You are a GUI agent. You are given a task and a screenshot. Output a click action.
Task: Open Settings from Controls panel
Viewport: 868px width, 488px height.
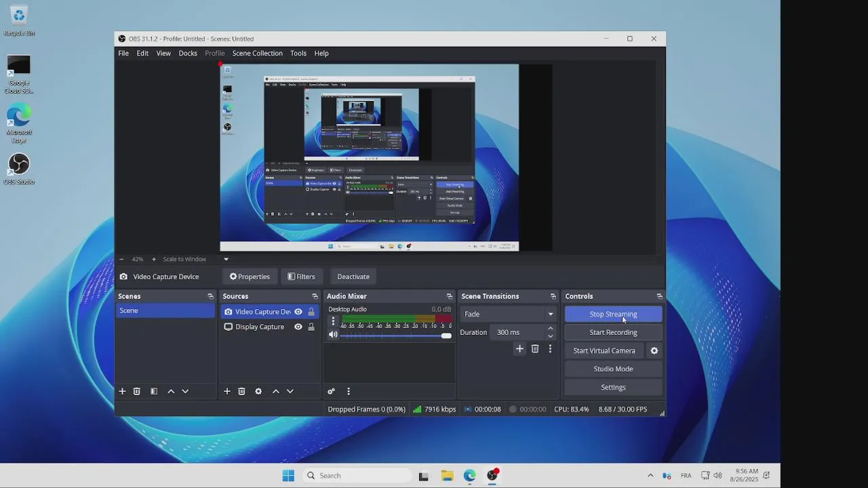pos(613,387)
